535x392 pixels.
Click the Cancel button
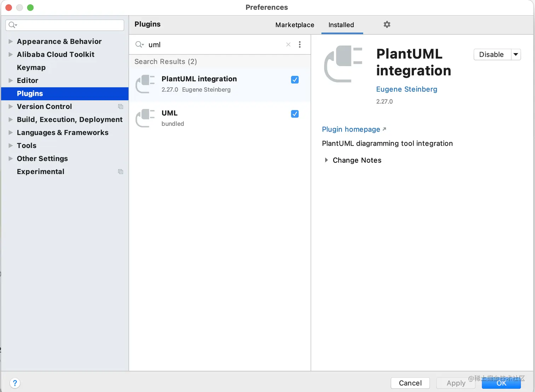click(x=410, y=383)
